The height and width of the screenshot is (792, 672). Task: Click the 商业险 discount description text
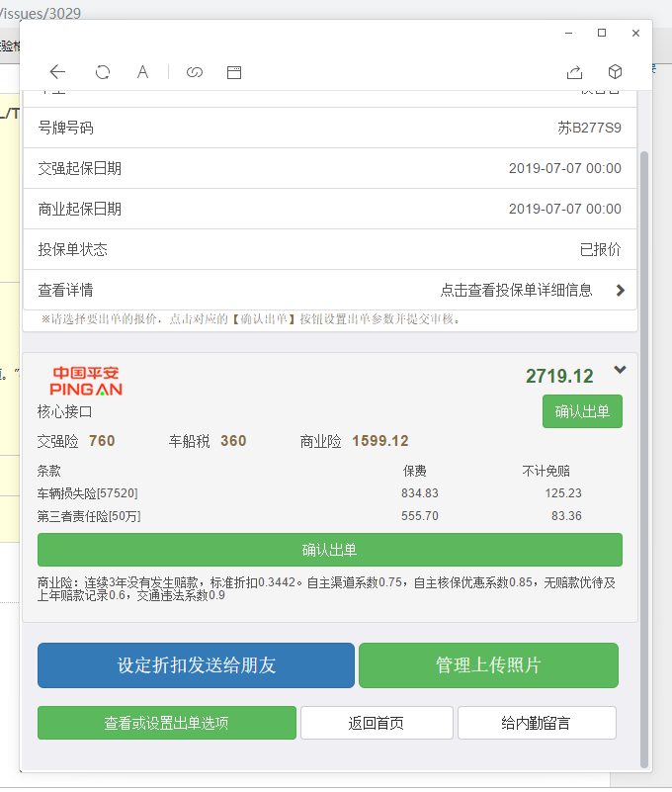[327, 589]
